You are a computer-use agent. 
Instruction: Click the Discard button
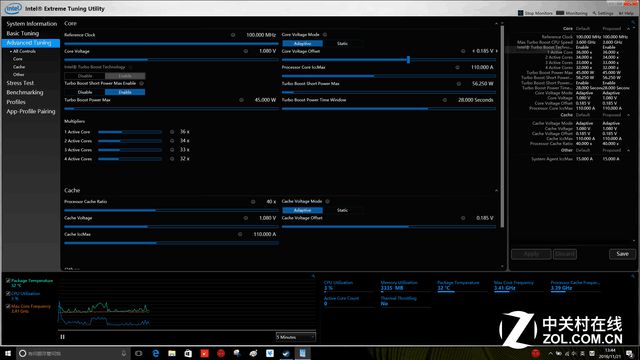point(565,254)
